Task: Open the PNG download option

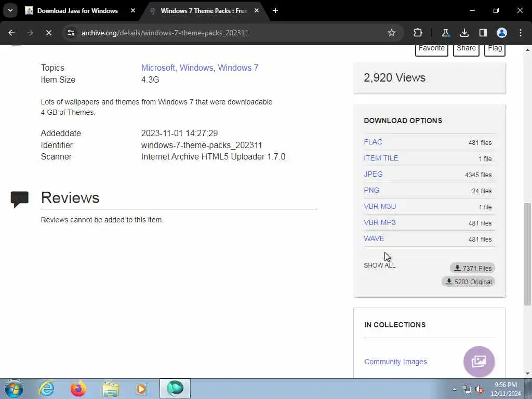Action: point(371,190)
